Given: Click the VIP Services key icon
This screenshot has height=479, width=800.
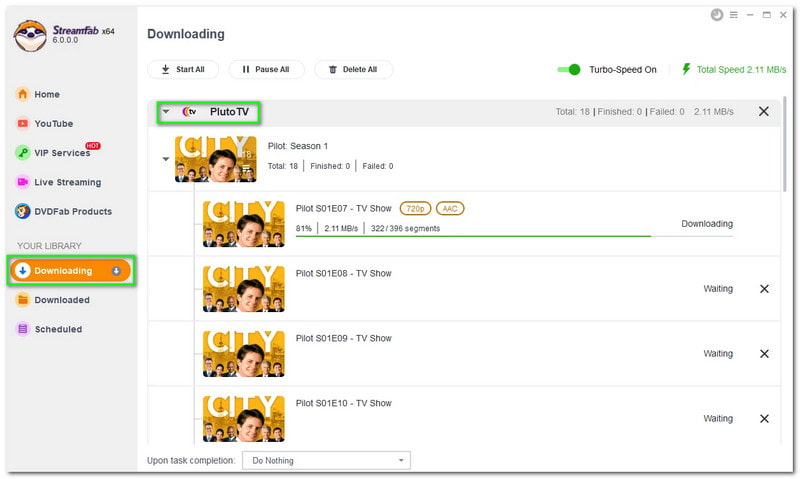Looking at the screenshot, I should (x=22, y=153).
